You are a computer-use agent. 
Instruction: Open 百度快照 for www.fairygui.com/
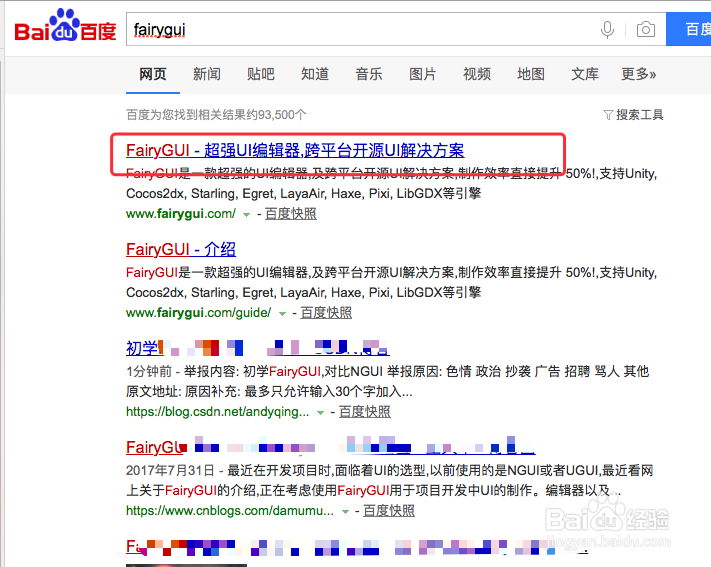coord(291,214)
